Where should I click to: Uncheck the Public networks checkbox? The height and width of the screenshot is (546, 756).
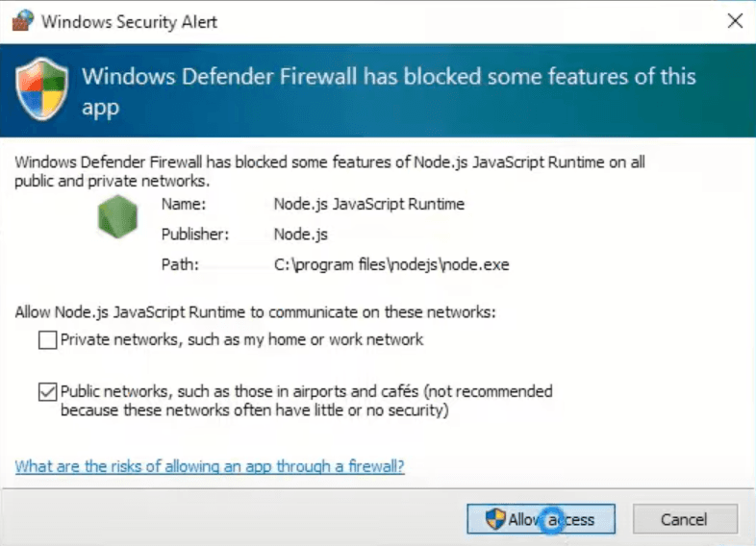point(47,392)
